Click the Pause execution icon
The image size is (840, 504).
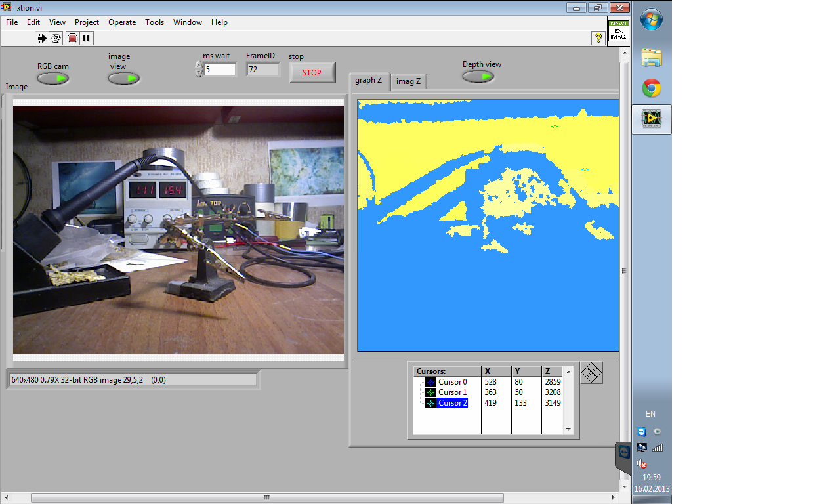tap(87, 38)
